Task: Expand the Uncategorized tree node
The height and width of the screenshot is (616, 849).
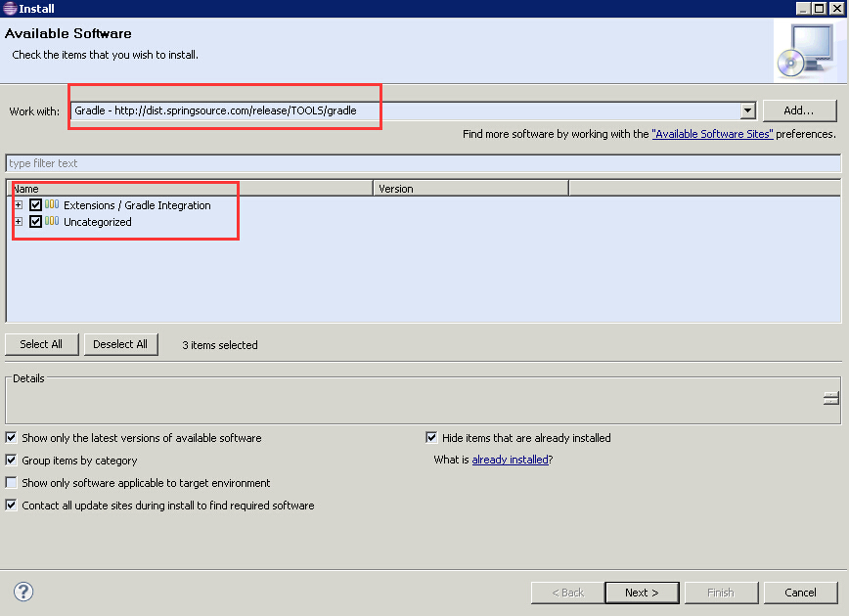Action: (19, 221)
